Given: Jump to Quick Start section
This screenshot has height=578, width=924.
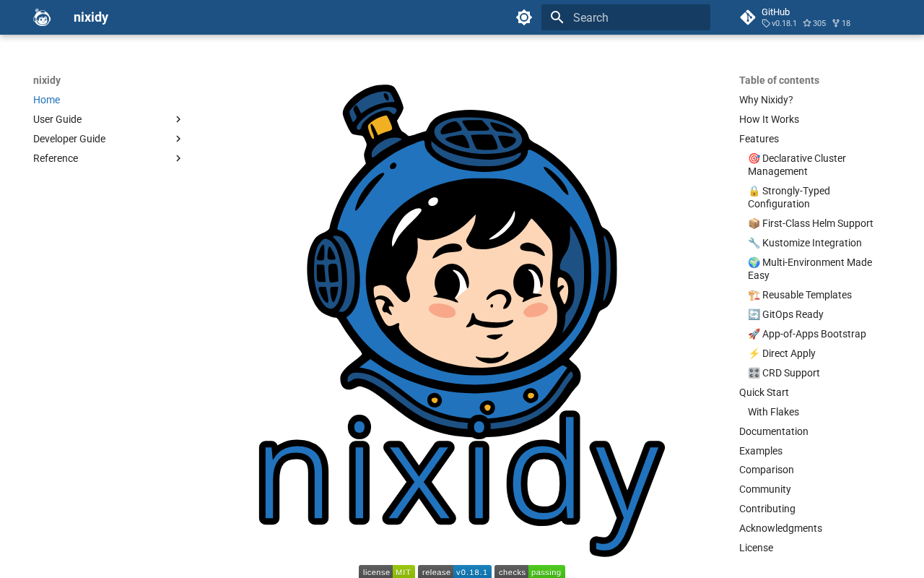Looking at the screenshot, I should [764, 392].
